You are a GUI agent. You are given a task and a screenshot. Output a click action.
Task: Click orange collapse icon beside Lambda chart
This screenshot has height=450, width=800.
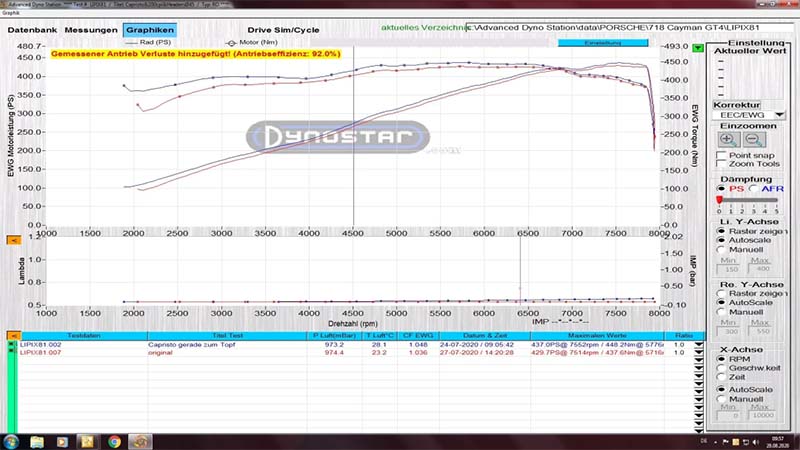pyautogui.click(x=13, y=240)
